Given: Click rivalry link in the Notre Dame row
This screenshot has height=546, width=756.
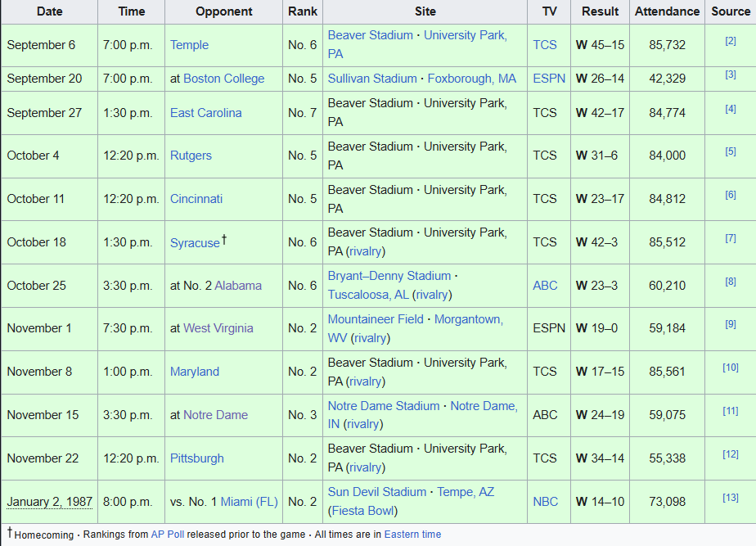Looking at the screenshot, I should 363,424.
